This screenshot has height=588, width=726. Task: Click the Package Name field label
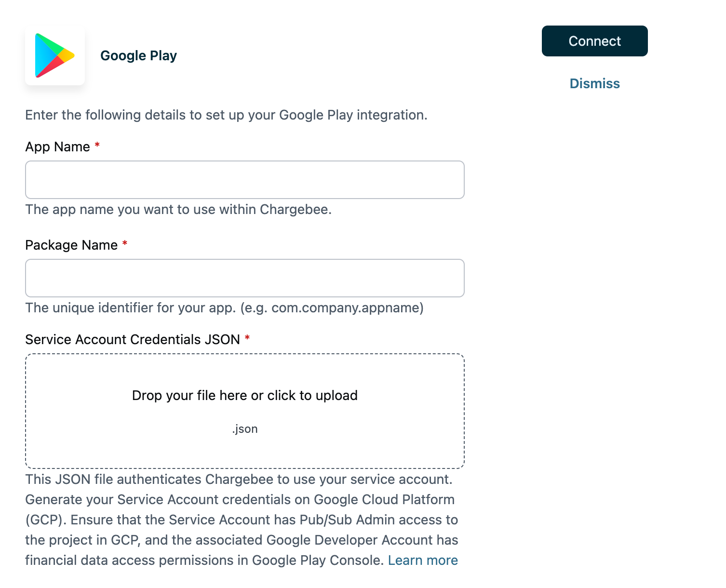point(71,245)
